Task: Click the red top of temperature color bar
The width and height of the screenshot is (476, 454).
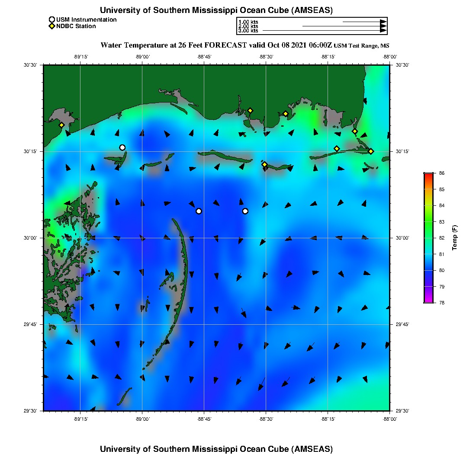Action: tap(428, 175)
